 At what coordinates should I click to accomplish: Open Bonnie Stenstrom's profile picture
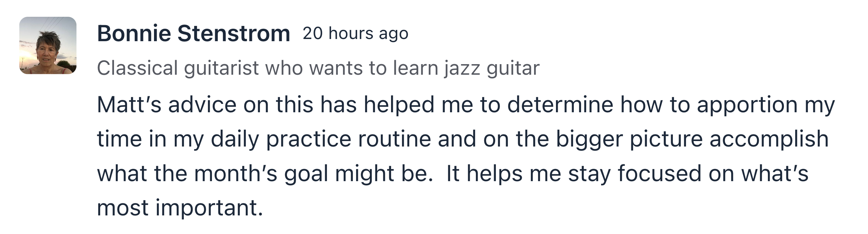click(48, 46)
